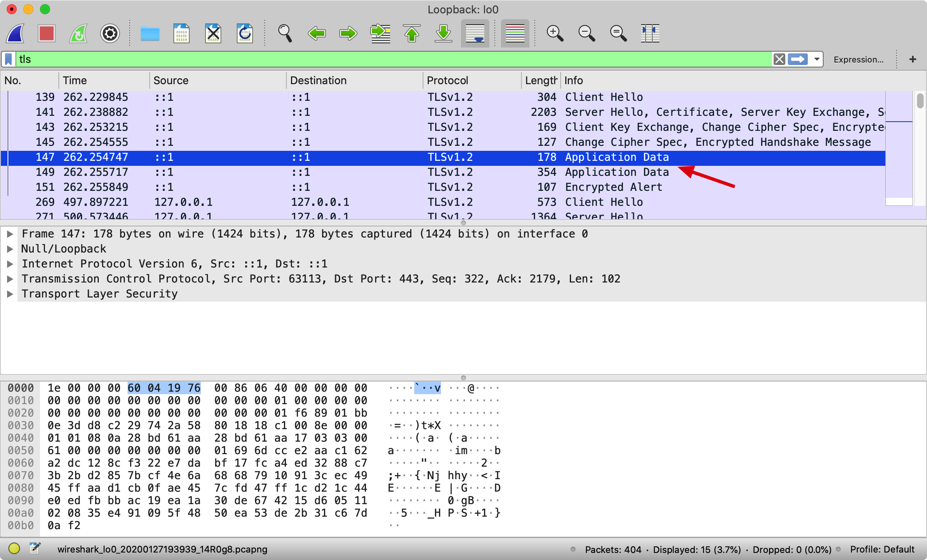Click the capture comment edit icon

pyautogui.click(x=35, y=548)
